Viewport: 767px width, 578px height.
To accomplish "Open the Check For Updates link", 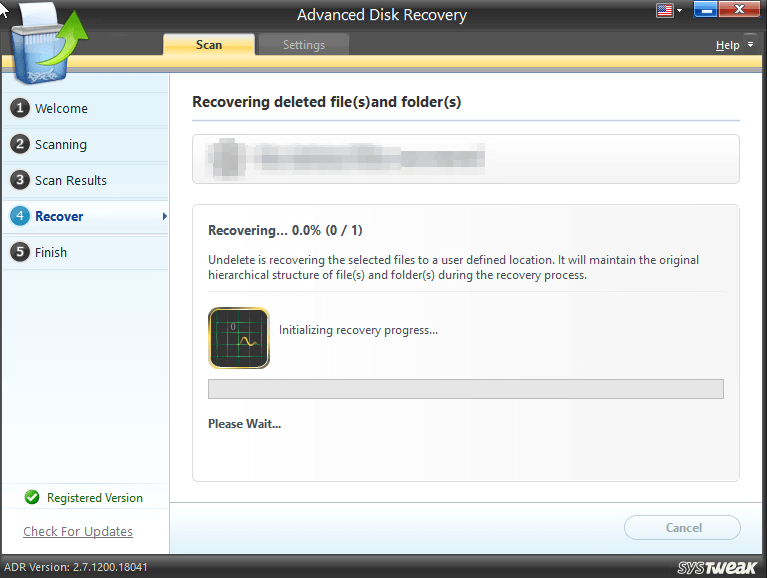I will click(x=78, y=531).
